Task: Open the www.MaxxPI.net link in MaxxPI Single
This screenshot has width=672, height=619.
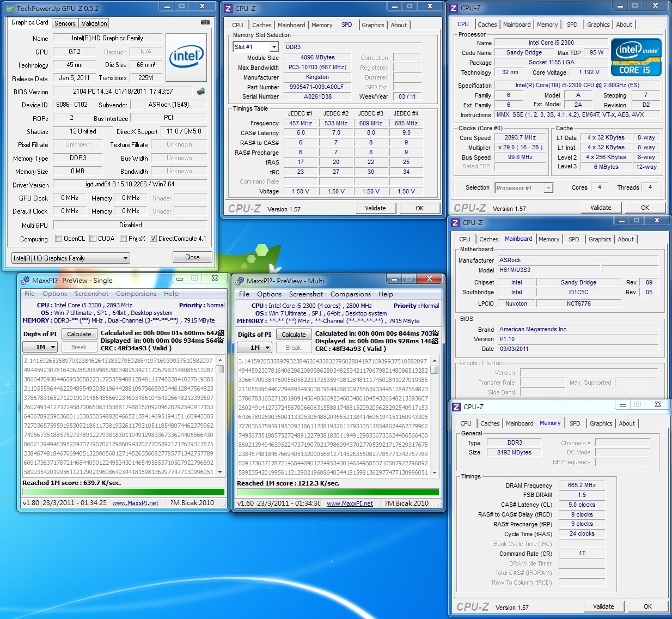Action: [135, 503]
